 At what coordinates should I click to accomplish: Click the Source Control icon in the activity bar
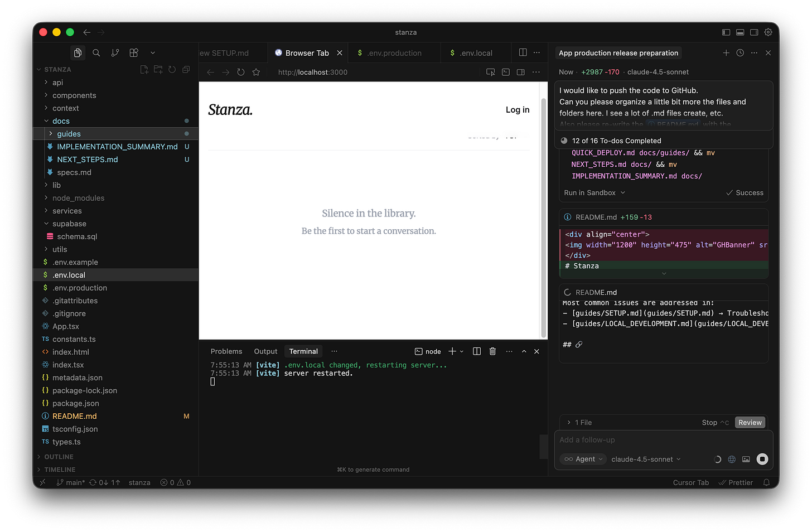tap(115, 52)
